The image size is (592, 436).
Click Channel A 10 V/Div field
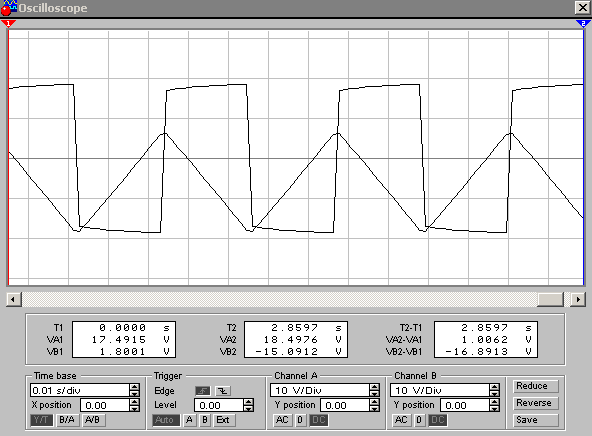tap(320, 390)
